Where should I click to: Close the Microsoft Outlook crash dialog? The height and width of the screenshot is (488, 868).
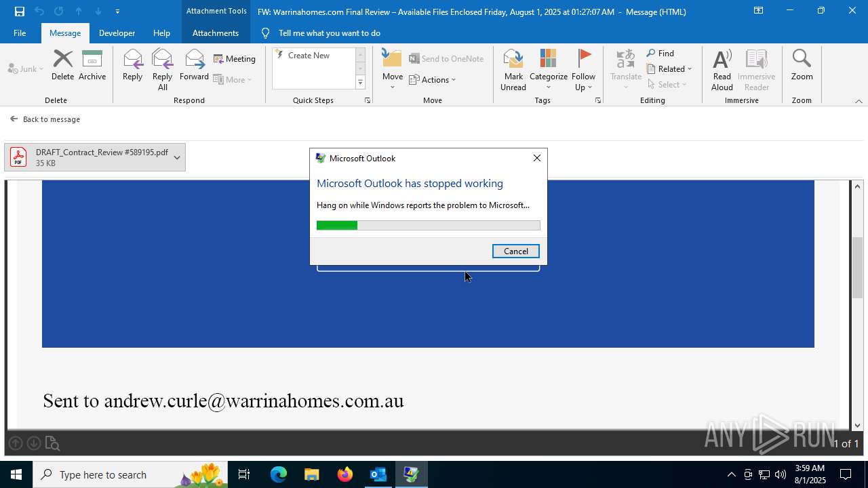536,158
